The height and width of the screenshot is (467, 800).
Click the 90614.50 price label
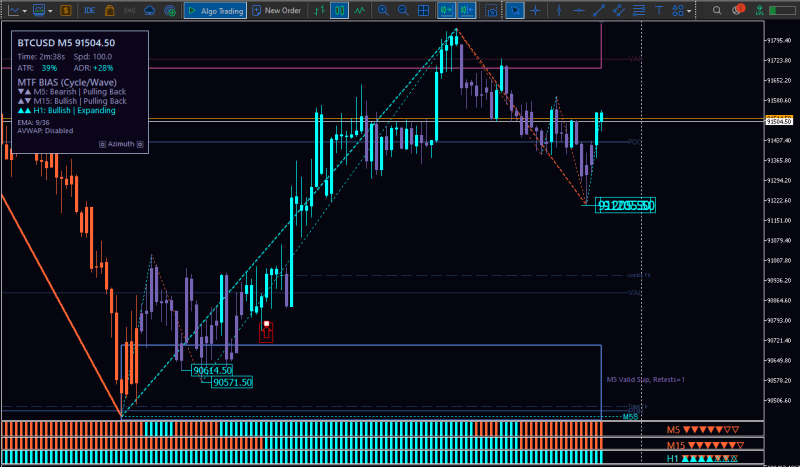point(212,371)
